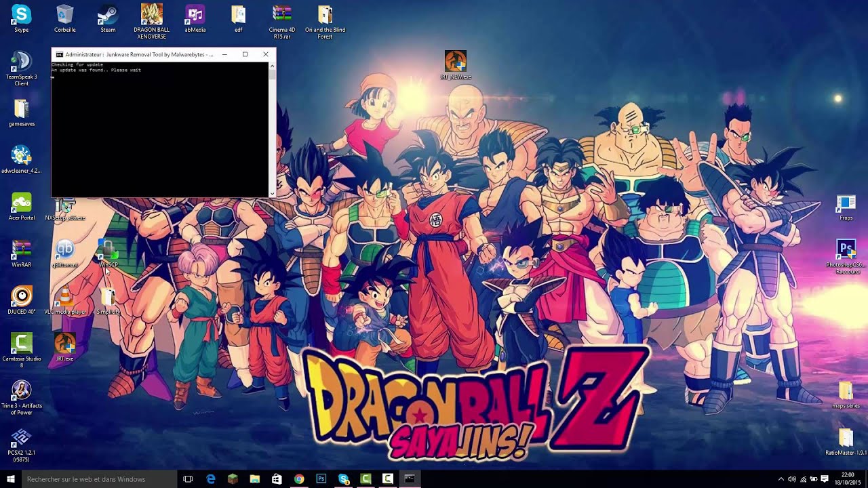Open the Photoshop CS6 shortcut
This screenshot has height=488, width=868.
(846, 256)
